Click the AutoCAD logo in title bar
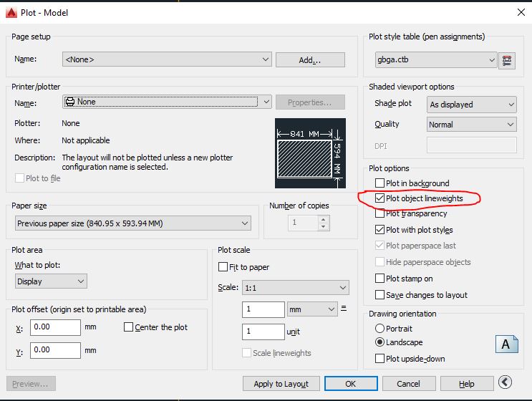The width and height of the screenshot is (532, 401). [x=9, y=12]
